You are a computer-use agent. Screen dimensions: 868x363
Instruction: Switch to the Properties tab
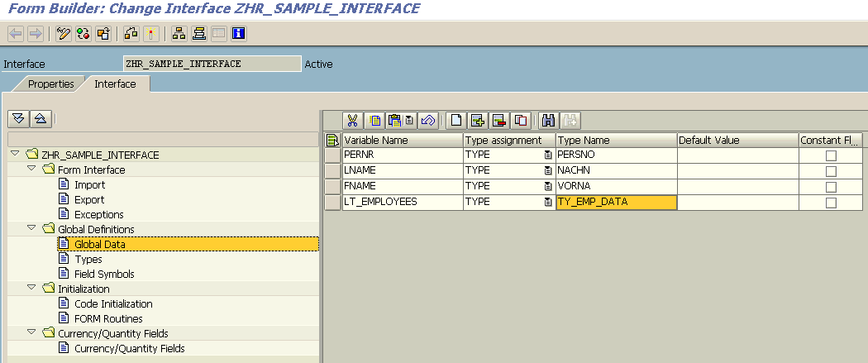(x=50, y=84)
